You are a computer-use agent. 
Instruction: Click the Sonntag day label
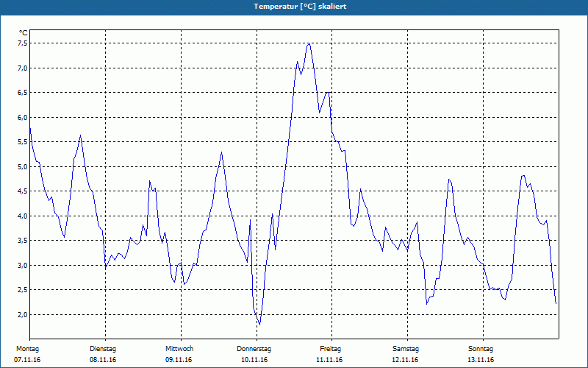click(481, 349)
